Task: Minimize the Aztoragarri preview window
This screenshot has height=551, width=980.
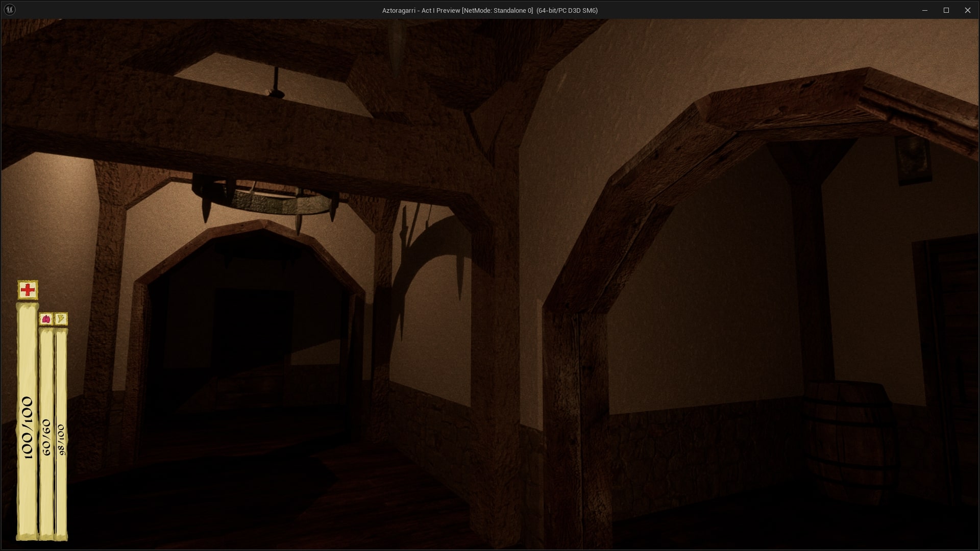Action: (x=924, y=10)
